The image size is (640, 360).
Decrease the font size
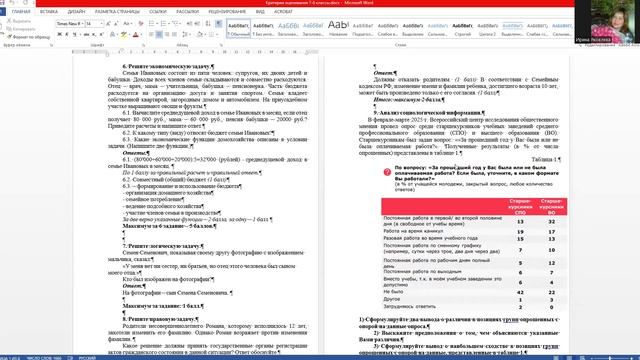point(116,24)
